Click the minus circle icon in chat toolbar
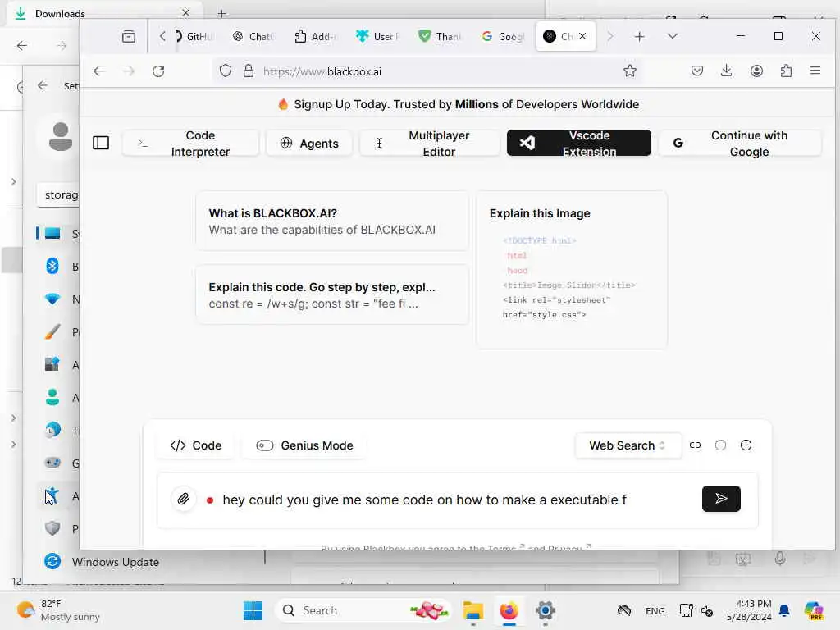This screenshot has height=630, width=840. [720, 445]
